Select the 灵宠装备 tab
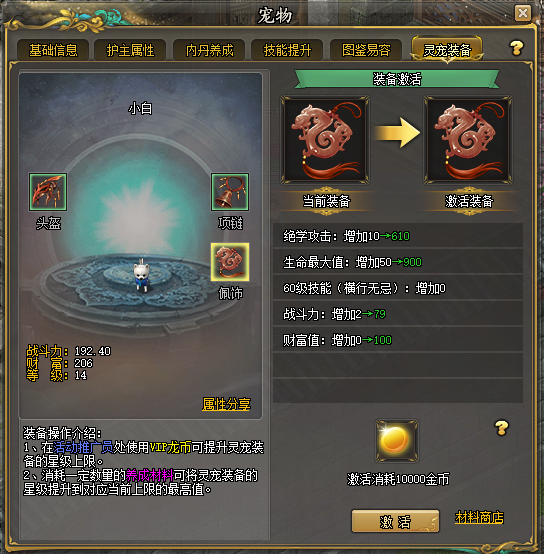Image resolution: width=544 pixels, height=554 pixels. [x=447, y=50]
